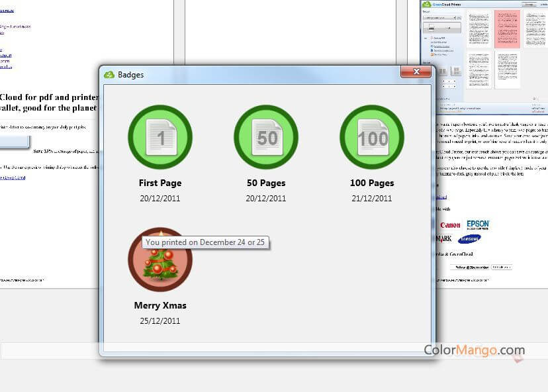Screen dimensions: 548x392
Task: Close the Badges dialog
Action: coord(416,72)
